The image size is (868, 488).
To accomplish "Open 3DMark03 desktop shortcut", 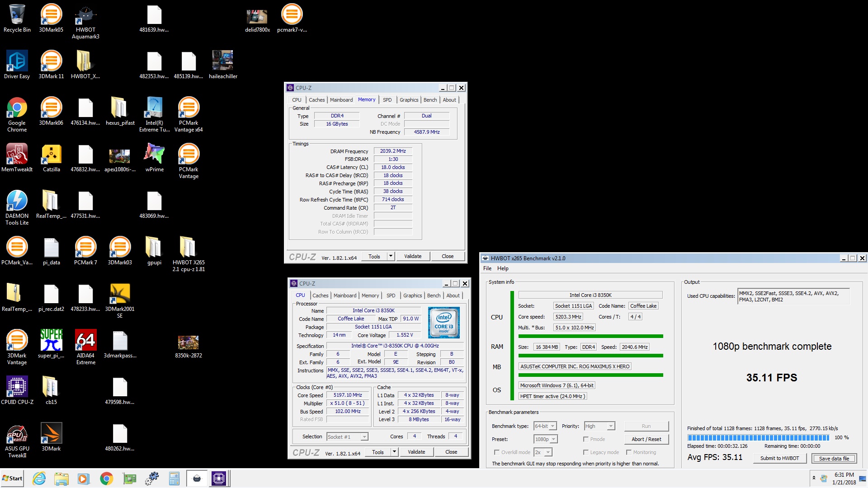I will (120, 251).
